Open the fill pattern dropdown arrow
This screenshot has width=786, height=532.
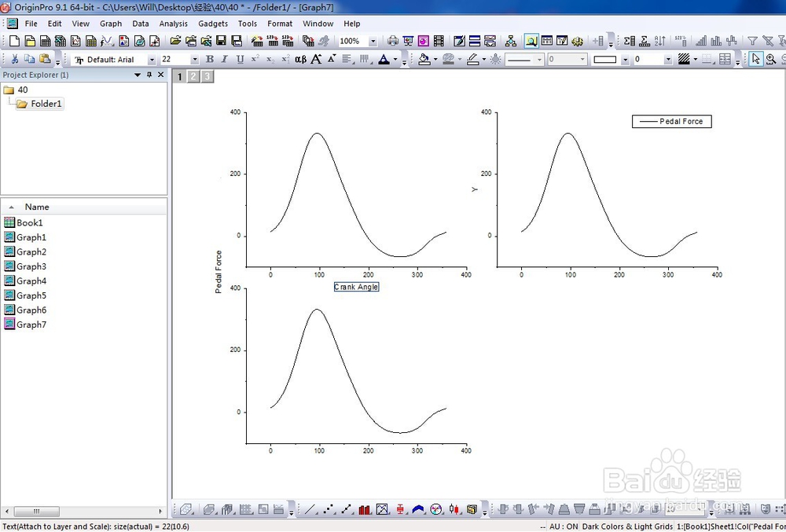point(696,59)
